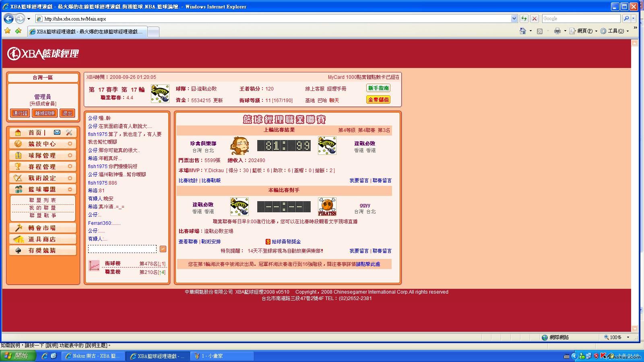Open the recent pages dropdown arrow
The height and width of the screenshot is (362, 644).
pyautogui.click(x=29, y=19)
